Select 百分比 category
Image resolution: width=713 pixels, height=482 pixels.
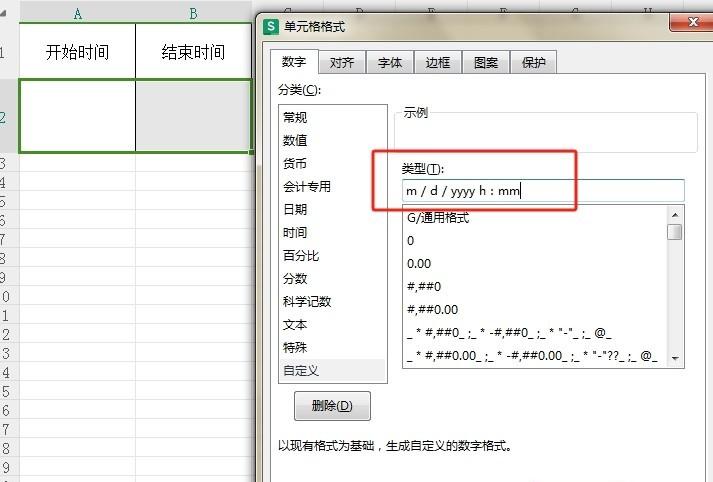click(x=332, y=256)
